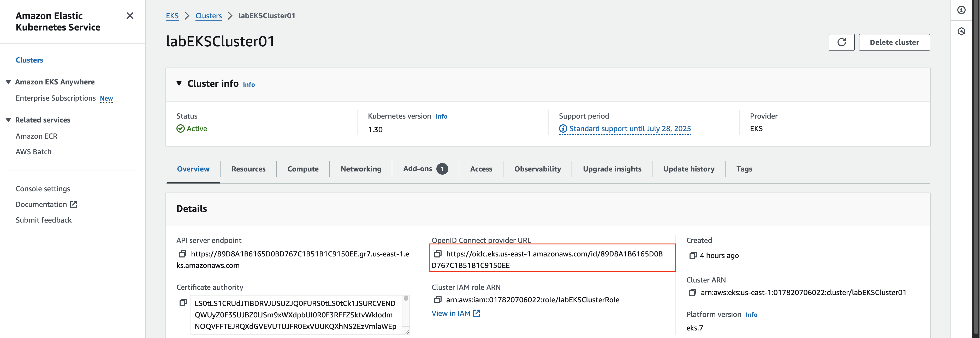The width and height of the screenshot is (980, 338).
Task: Open the Observability tab
Action: [x=537, y=169]
